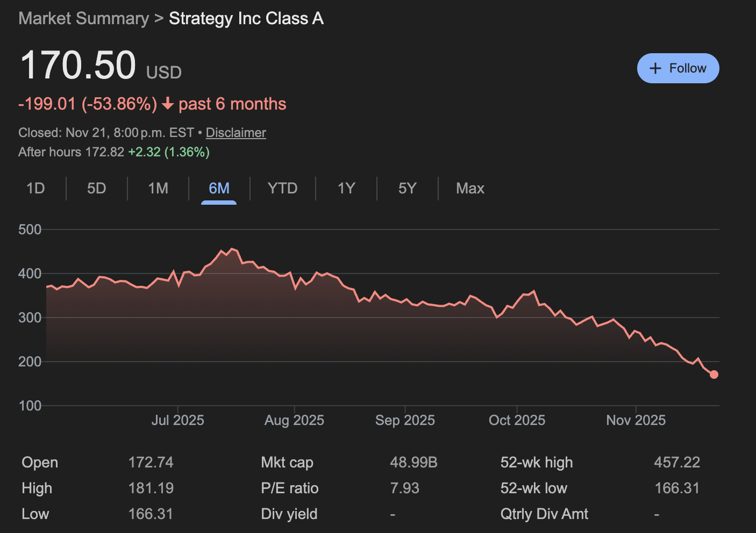This screenshot has height=533, width=756.
Task: Click the Mkt cap value 48.99B
Action: (414, 463)
